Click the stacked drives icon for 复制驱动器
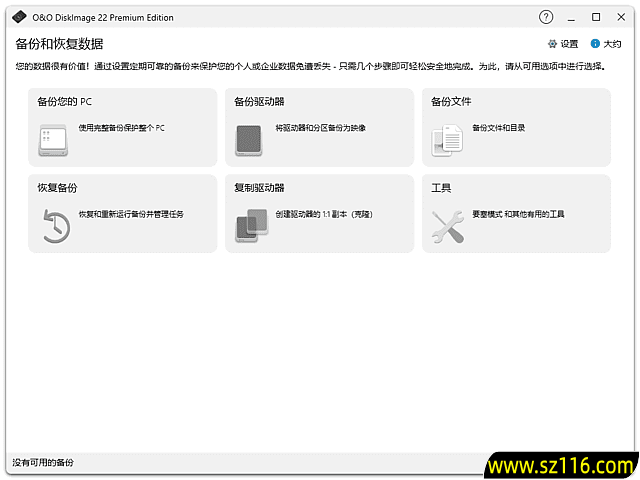The width and height of the screenshot is (640, 480). point(249,227)
